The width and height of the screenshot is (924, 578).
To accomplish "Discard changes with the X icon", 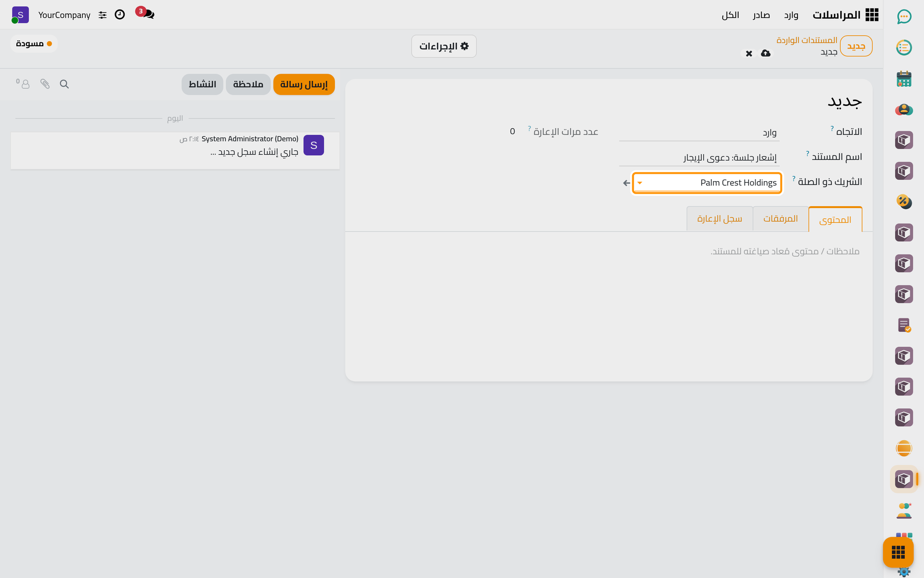I will point(749,53).
